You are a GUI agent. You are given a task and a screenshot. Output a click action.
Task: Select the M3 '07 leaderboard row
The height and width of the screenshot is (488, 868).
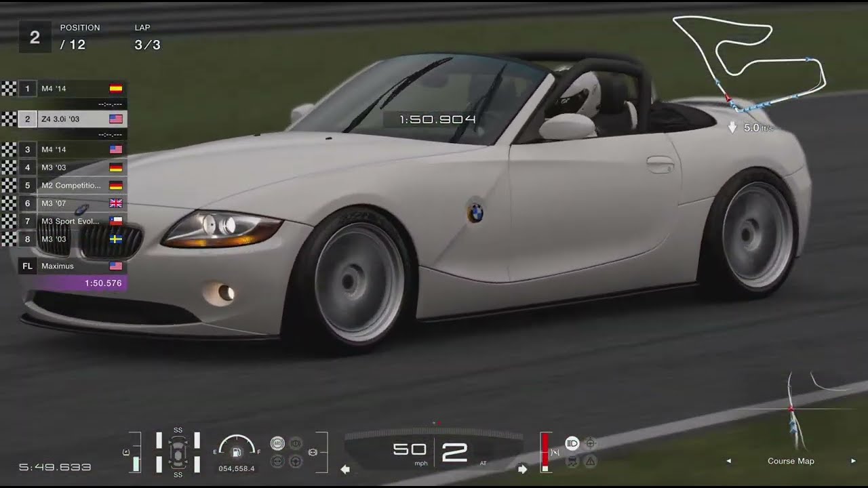[73, 203]
